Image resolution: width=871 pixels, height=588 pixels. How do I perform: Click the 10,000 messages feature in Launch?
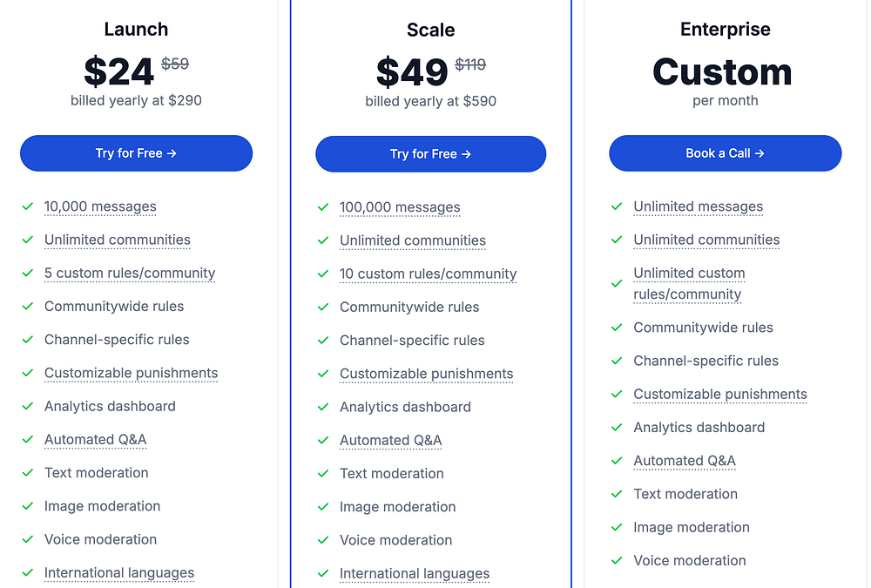100,206
